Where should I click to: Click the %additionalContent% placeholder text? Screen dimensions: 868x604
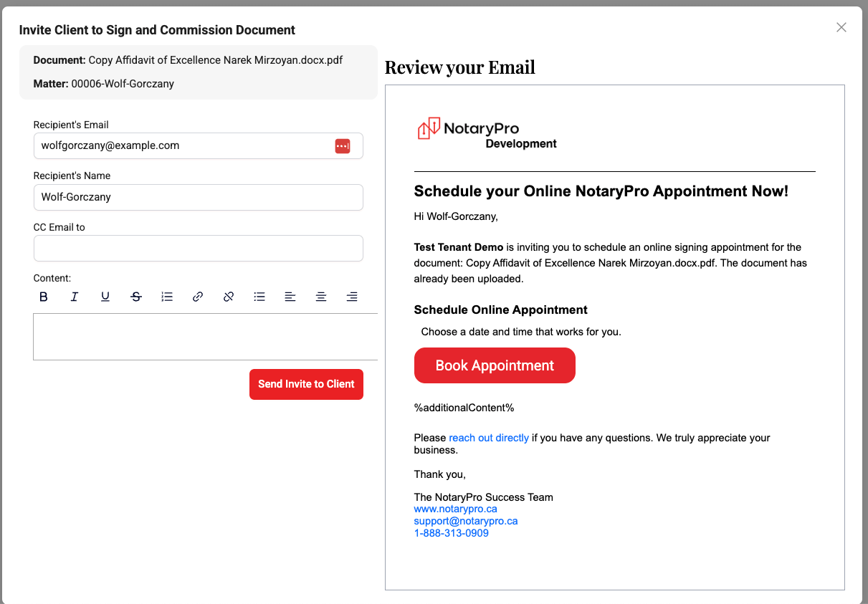(464, 408)
